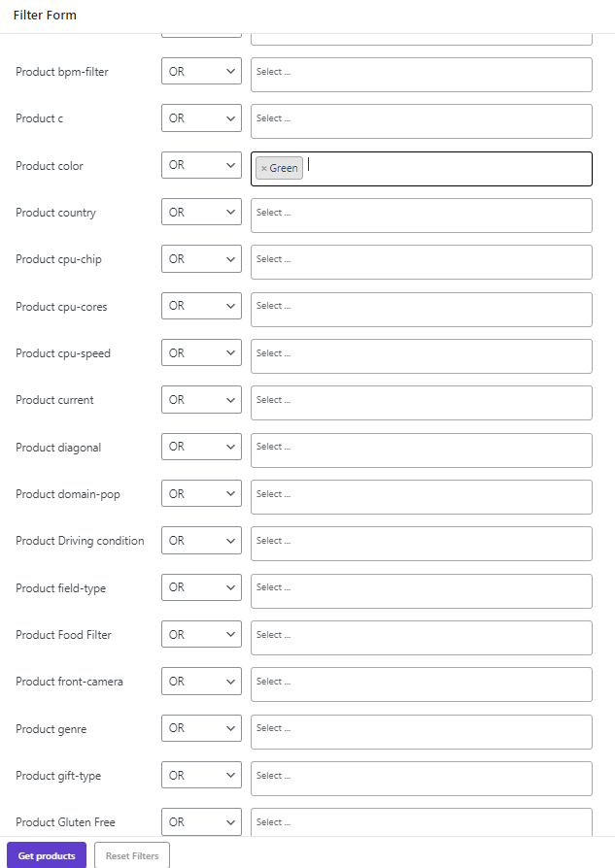Click the Product cpu-speed Select field

(421, 356)
